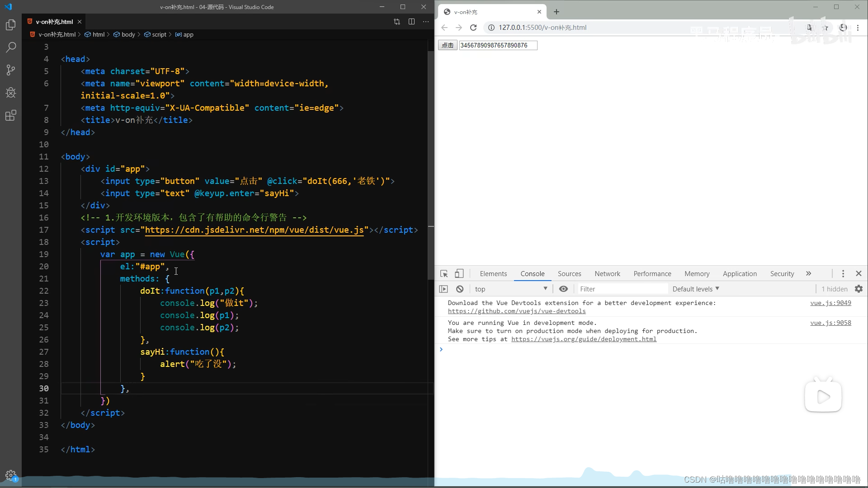Viewport: 868px width, 488px height.
Task: Switch to the Network tab in DevTools
Action: point(607,273)
